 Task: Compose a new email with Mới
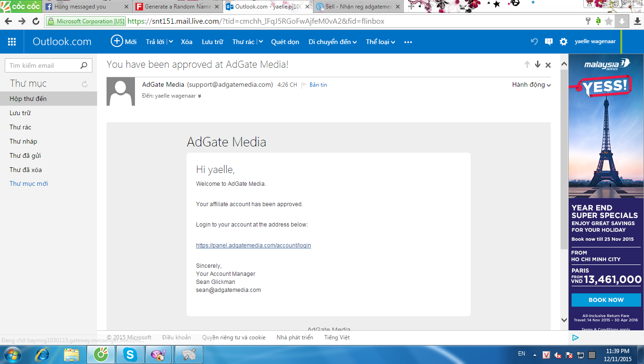pos(124,42)
